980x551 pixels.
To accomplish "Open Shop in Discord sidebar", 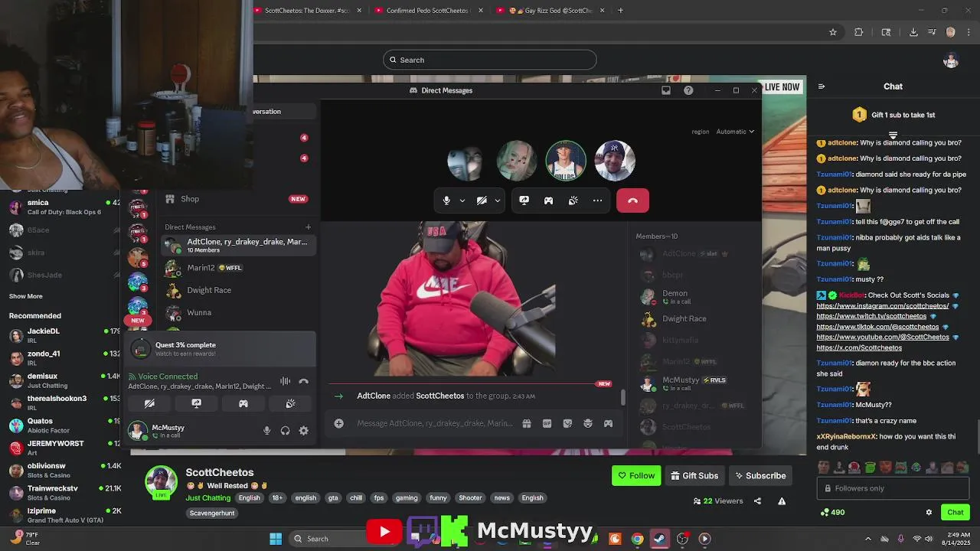I will (238, 199).
